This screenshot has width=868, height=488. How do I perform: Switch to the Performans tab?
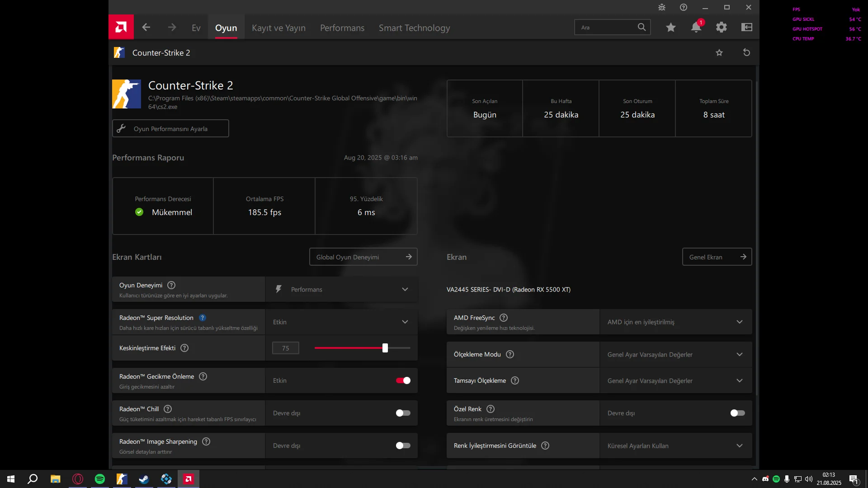pos(342,28)
